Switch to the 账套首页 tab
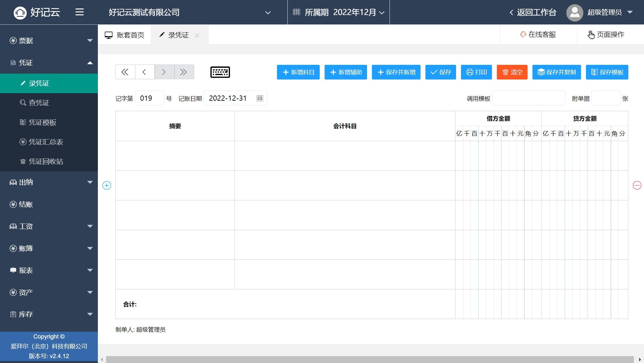The image size is (644, 363). (124, 35)
